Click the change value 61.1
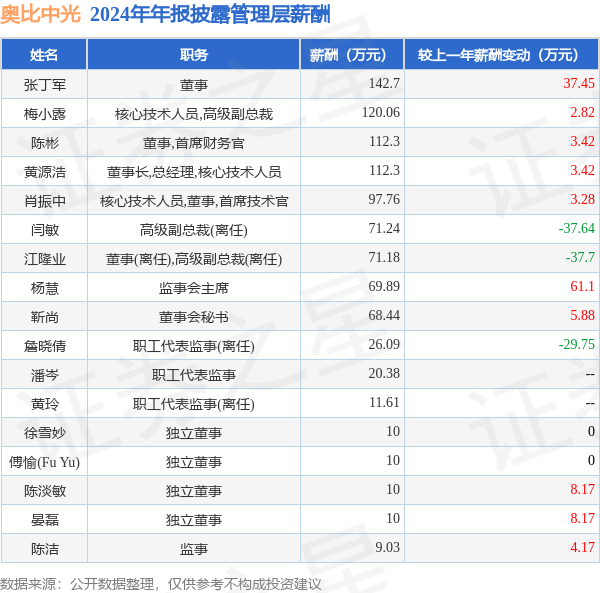600x593 pixels. tap(582, 286)
